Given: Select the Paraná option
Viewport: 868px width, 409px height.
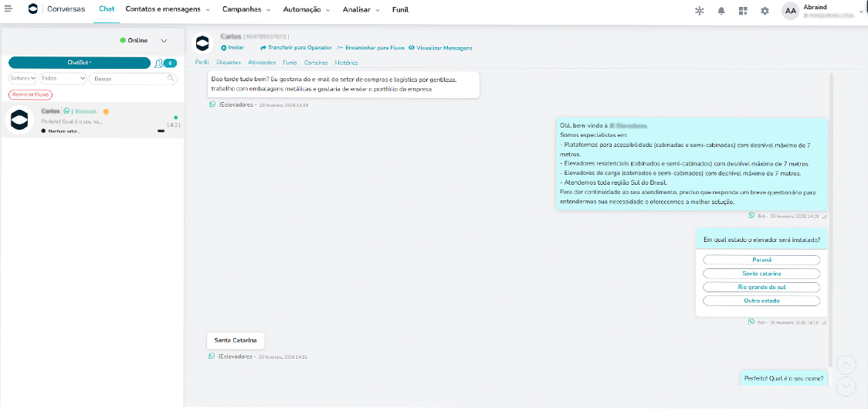Looking at the screenshot, I should pos(761,261).
